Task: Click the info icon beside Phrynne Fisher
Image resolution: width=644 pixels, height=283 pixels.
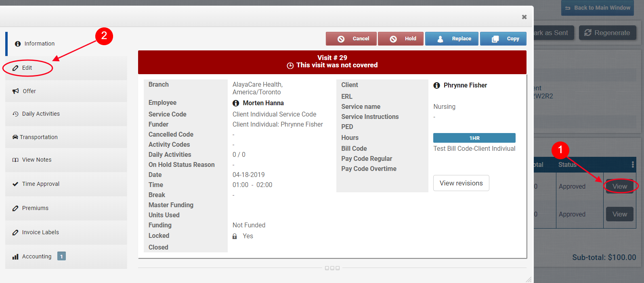Action: click(x=436, y=85)
